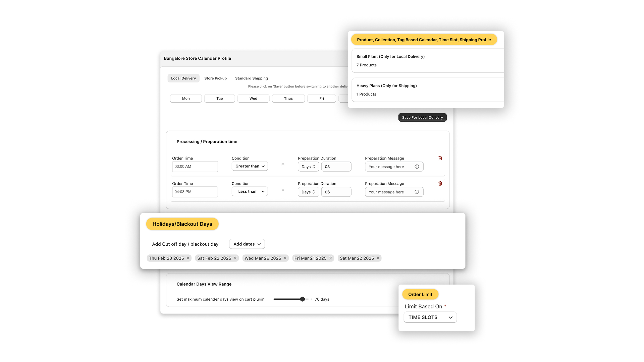Screen dimensions: 644x362
Task: Switch to Standard Shipping tab
Action: 251,78
